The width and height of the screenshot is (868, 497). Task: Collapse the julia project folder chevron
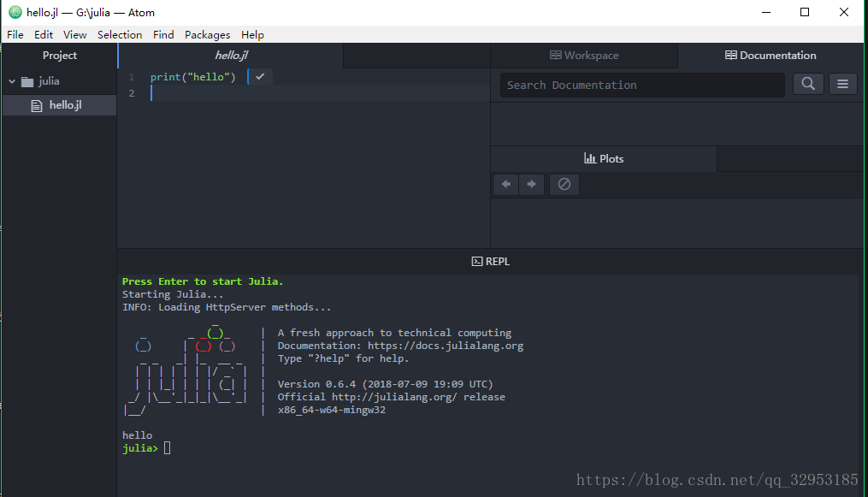12,81
